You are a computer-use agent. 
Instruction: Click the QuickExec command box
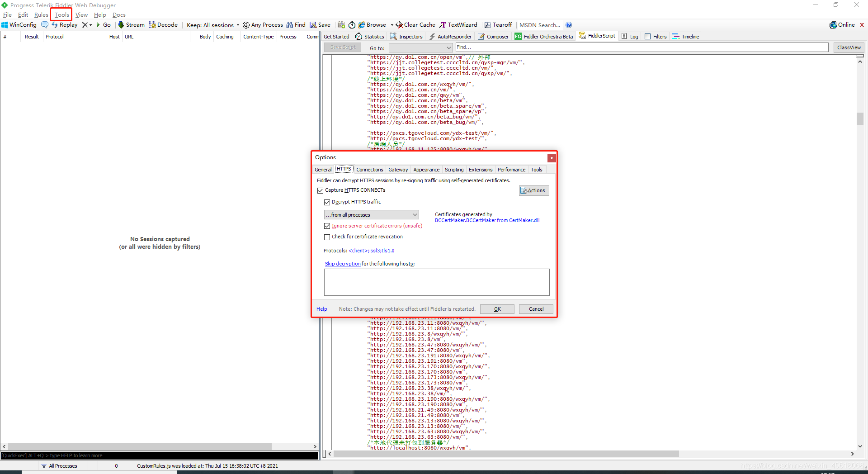[x=160, y=455]
